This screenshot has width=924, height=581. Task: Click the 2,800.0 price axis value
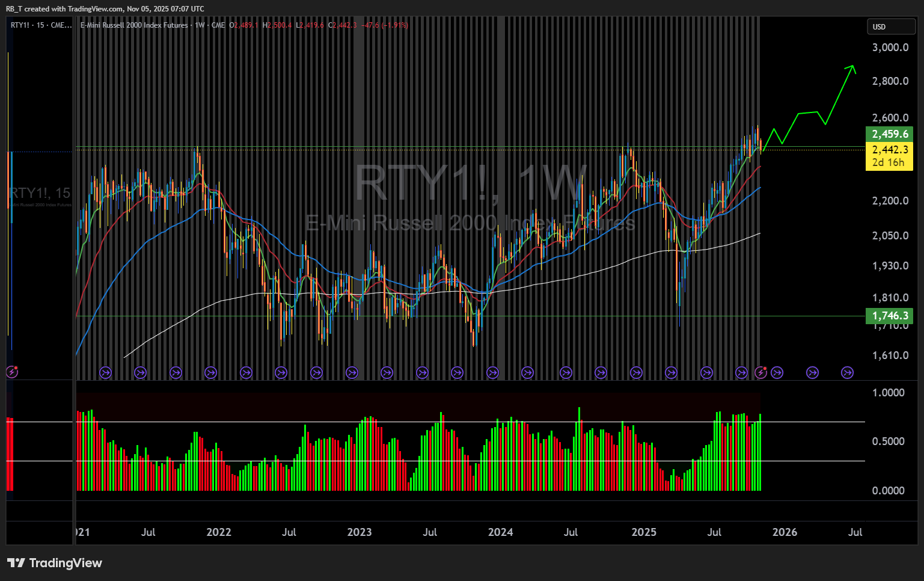click(x=890, y=81)
